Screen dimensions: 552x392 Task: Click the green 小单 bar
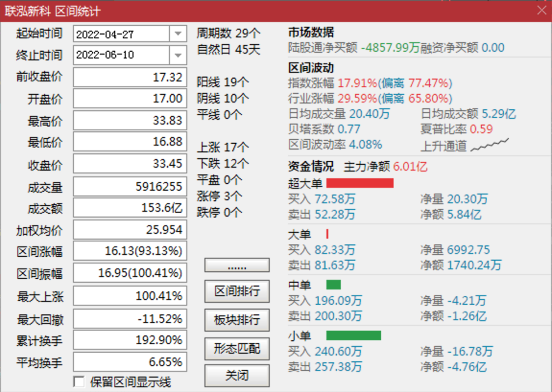[353, 336]
